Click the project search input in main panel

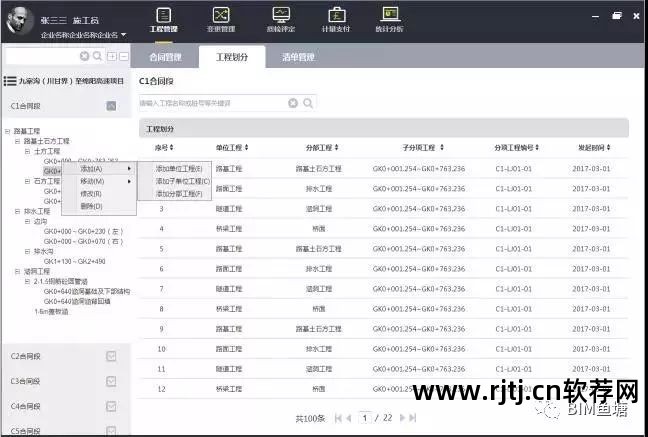212,103
